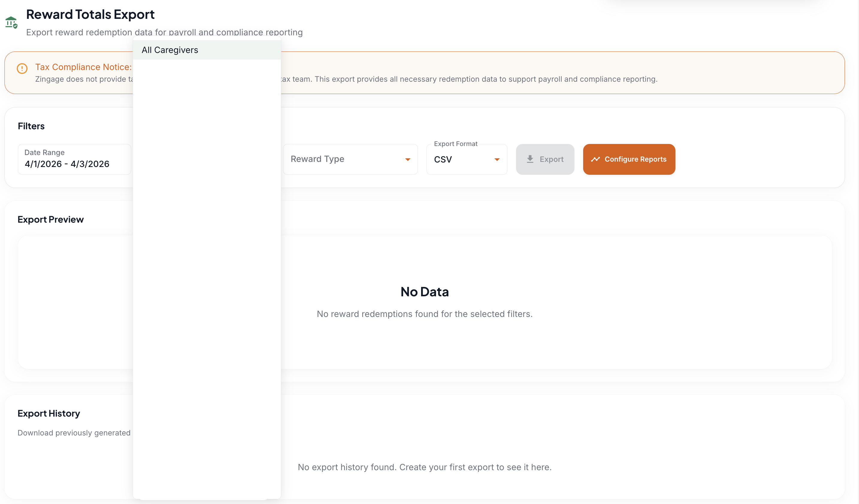
Task: Click the Export button
Action: tap(545, 159)
